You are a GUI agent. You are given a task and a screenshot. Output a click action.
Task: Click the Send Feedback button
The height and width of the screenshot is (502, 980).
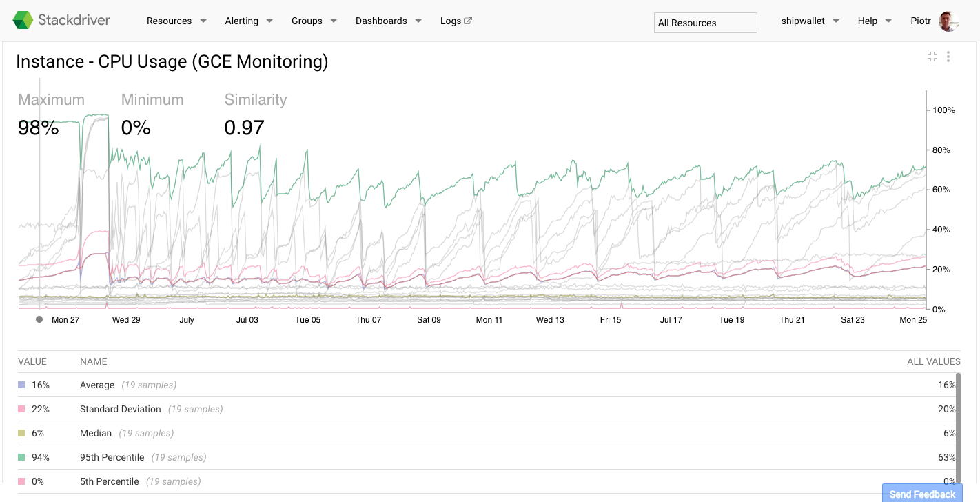pyautogui.click(x=922, y=493)
